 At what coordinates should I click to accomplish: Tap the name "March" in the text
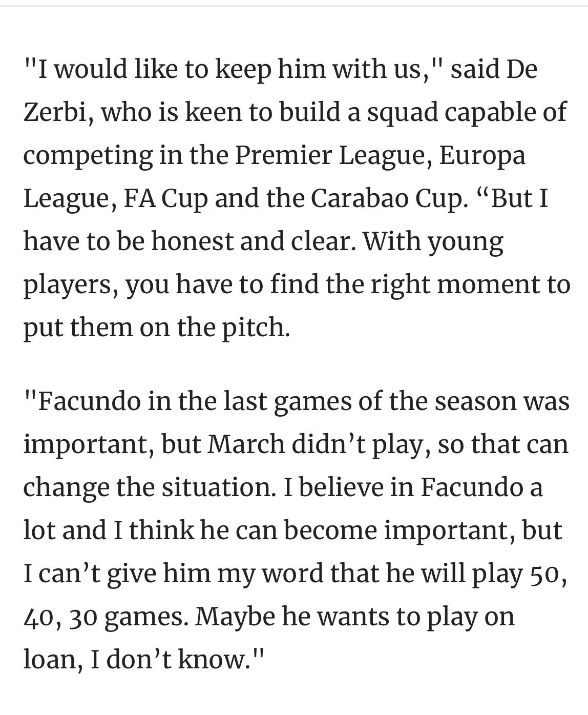(x=246, y=443)
